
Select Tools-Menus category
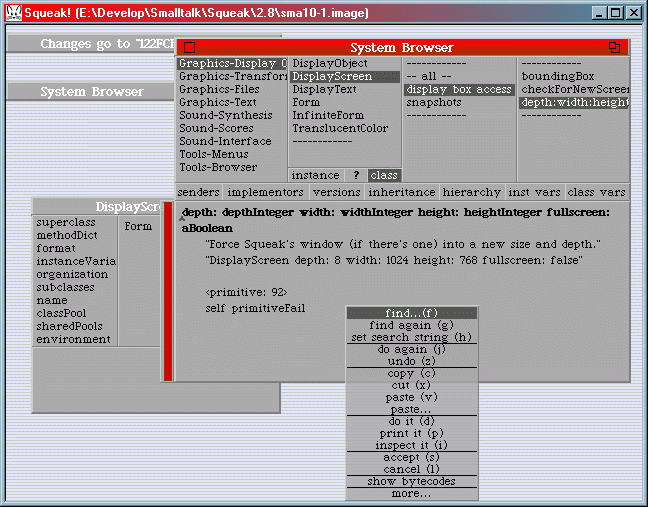tap(232, 154)
